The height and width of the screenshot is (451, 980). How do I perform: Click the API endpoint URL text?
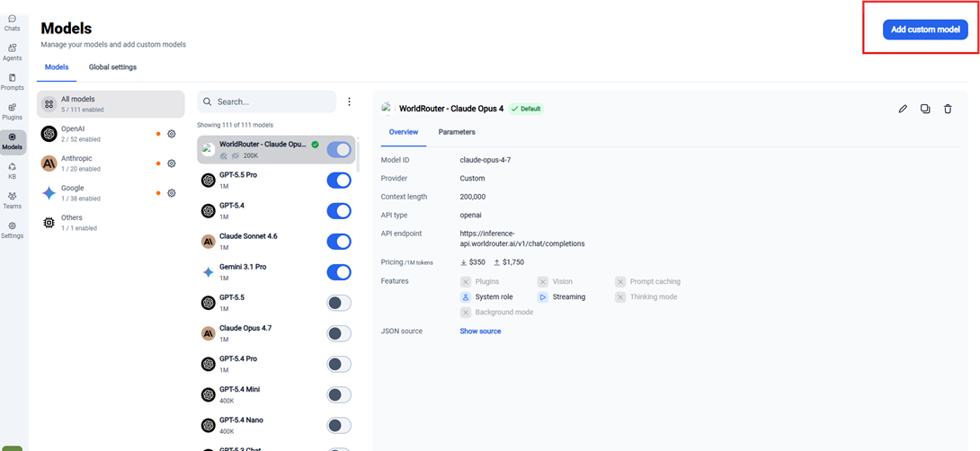point(522,239)
